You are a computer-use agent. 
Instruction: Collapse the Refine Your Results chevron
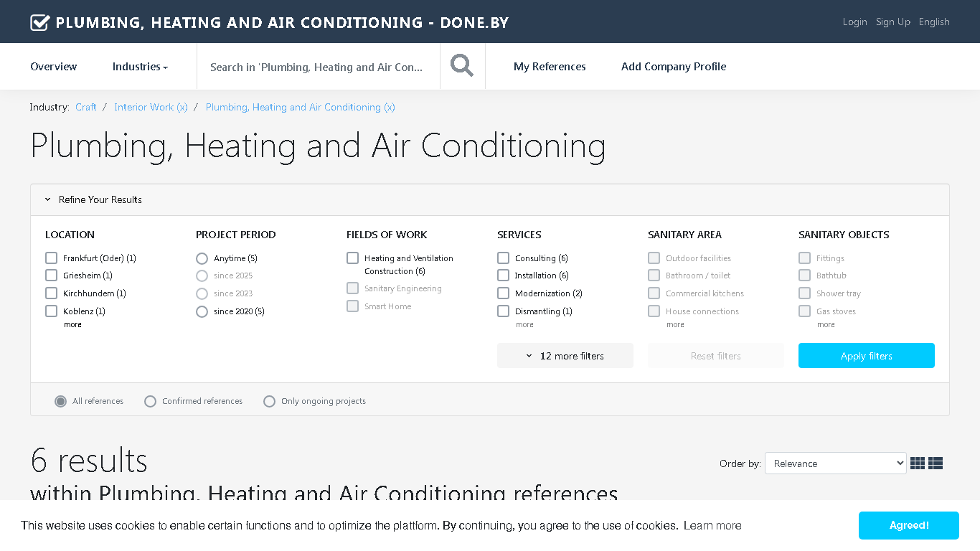coord(48,199)
